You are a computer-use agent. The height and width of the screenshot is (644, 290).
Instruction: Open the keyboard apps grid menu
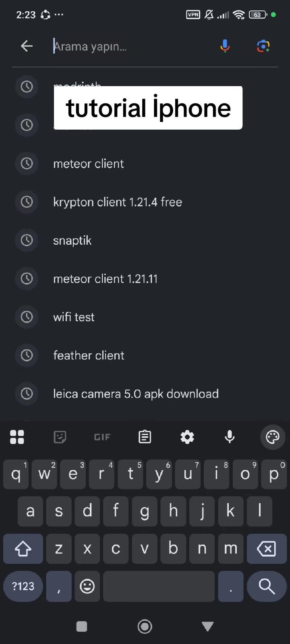(x=17, y=437)
